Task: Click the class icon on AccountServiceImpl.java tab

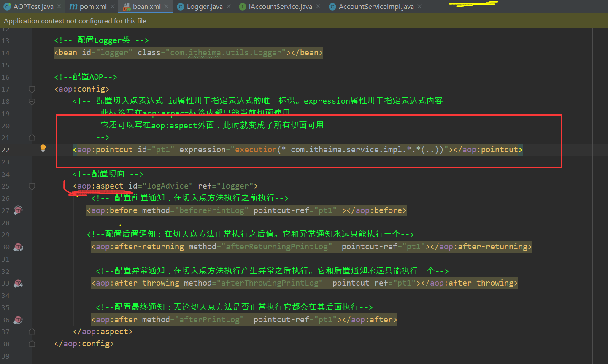Action: [332, 7]
